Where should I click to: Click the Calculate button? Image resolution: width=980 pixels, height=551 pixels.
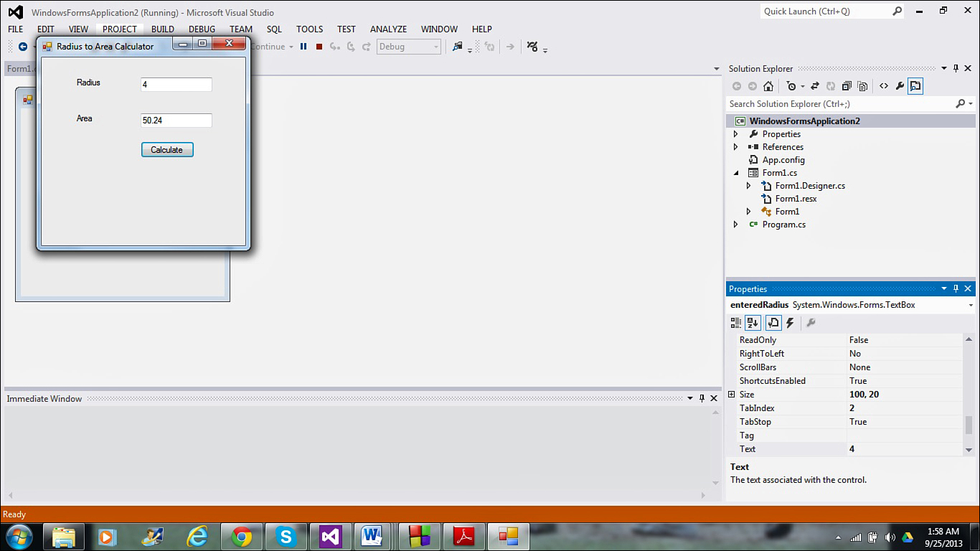click(x=167, y=150)
